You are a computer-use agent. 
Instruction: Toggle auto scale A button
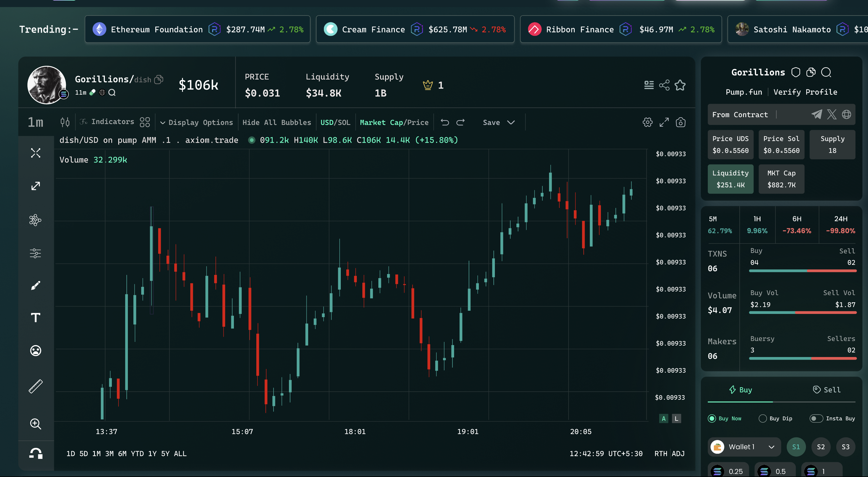664,418
